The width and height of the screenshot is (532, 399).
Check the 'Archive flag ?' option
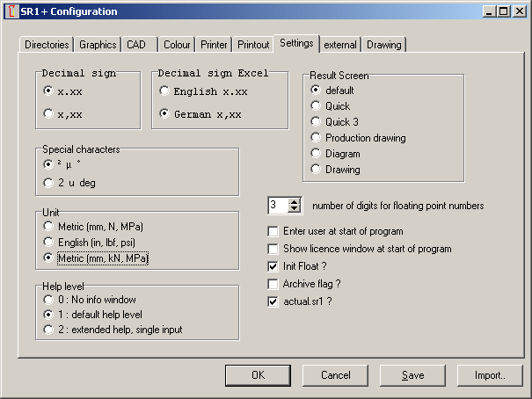(273, 285)
